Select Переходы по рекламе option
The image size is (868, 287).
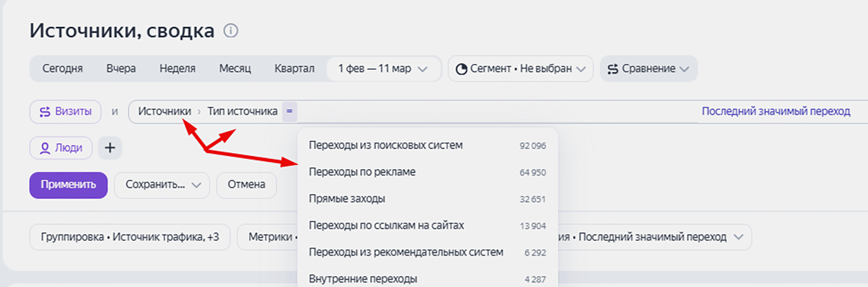362,172
